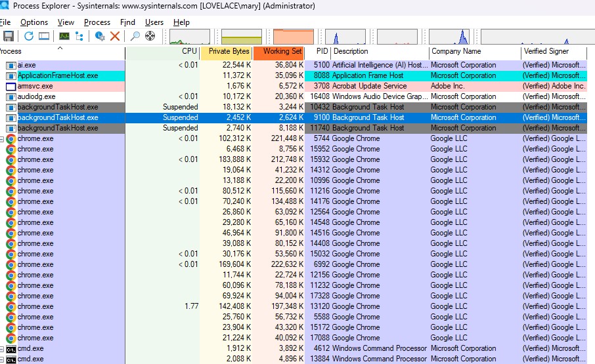Viewport: 595px width, 364px height.
Task: Collapse the cmd.exe PID 13884 tree node
Action: pyautogui.click(x=1, y=359)
